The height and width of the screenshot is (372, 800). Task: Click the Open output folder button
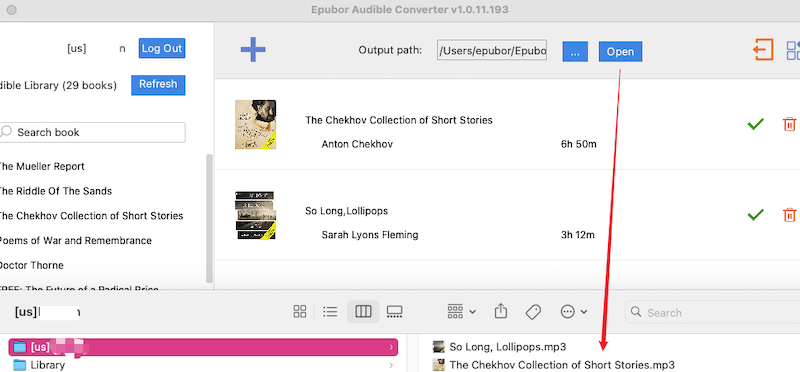click(x=620, y=52)
